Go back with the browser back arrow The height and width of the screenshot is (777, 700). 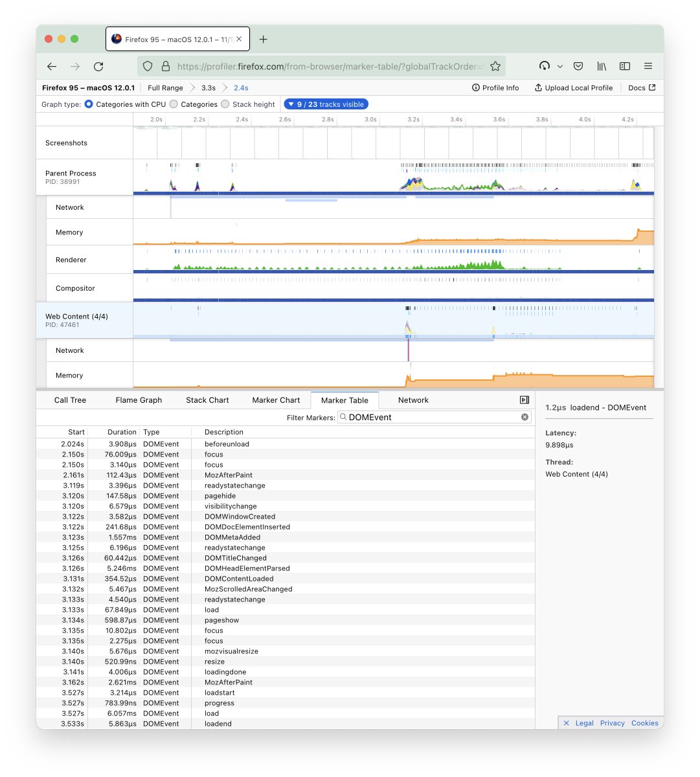[x=52, y=66]
